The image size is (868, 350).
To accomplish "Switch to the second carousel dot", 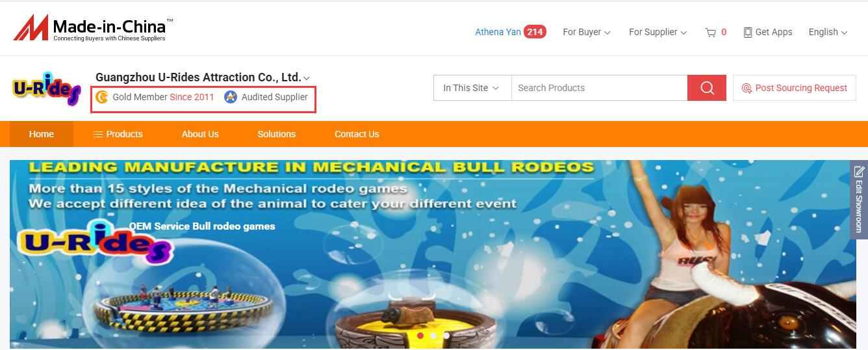I will [x=433, y=336].
